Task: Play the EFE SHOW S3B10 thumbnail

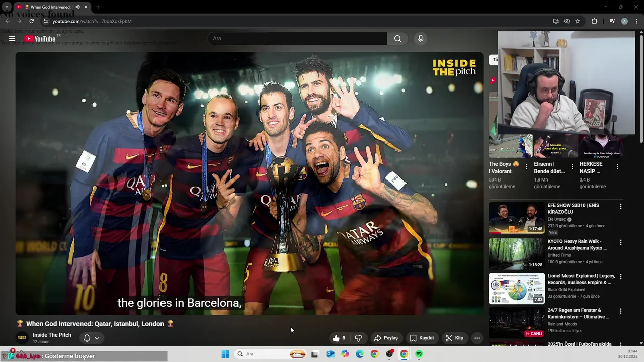Action: pos(517,218)
